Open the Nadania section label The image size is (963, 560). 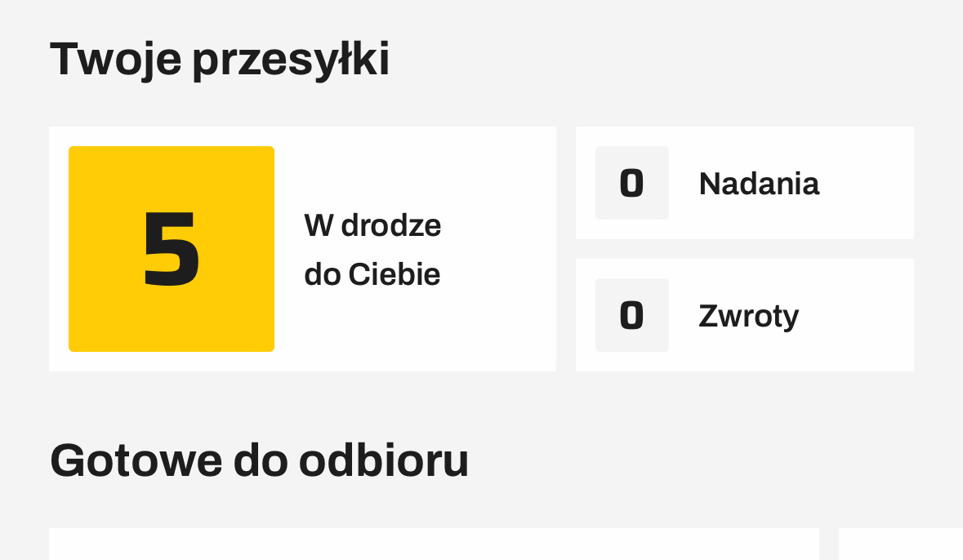[x=759, y=184]
